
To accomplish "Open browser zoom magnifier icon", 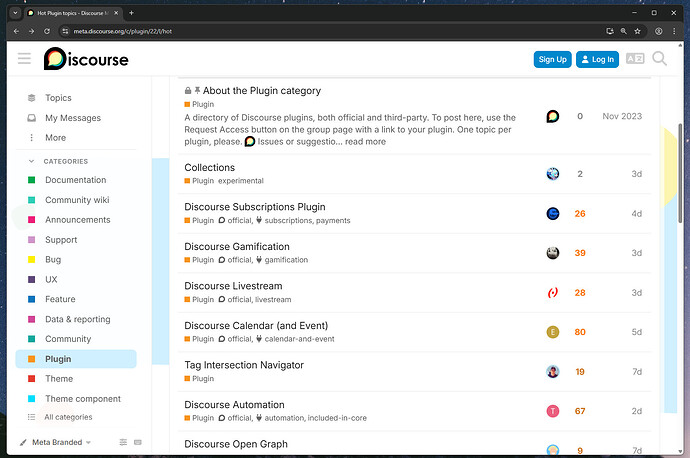I will point(624,31).
